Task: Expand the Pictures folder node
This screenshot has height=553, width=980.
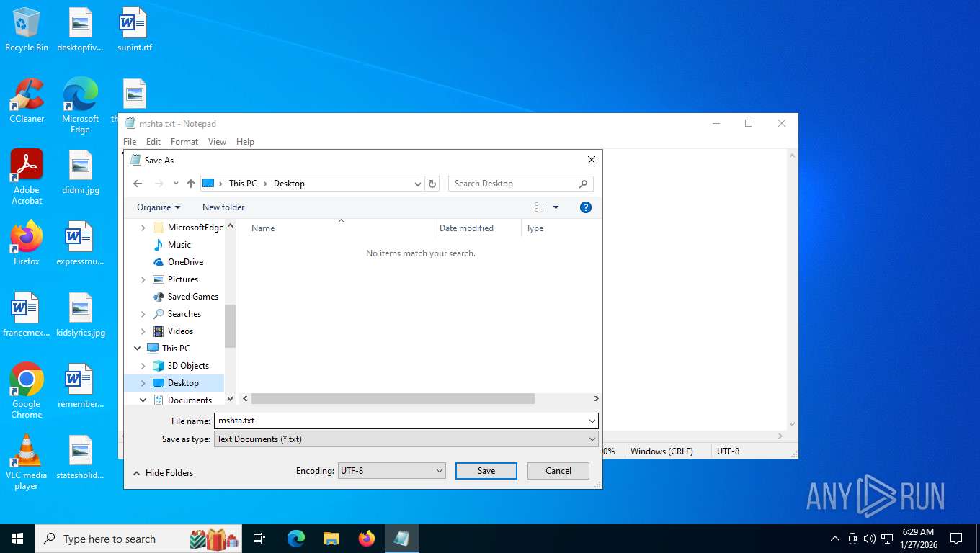Action: coord(143,279)
